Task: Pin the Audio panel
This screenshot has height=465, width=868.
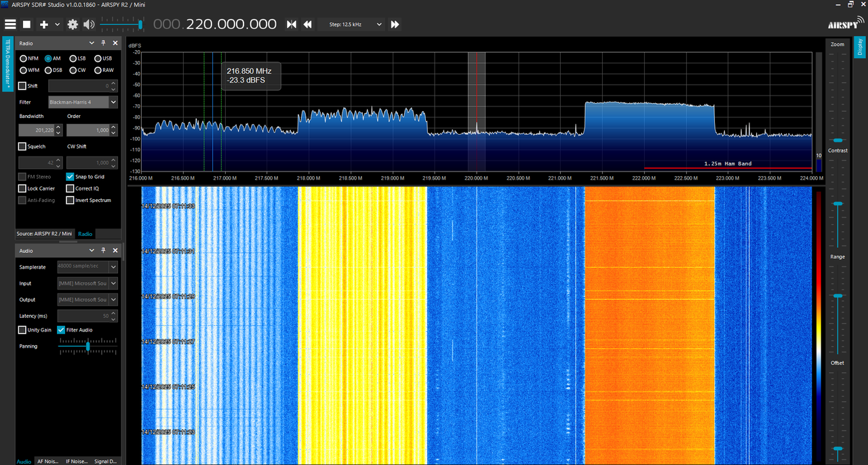Action: (104, 251)
